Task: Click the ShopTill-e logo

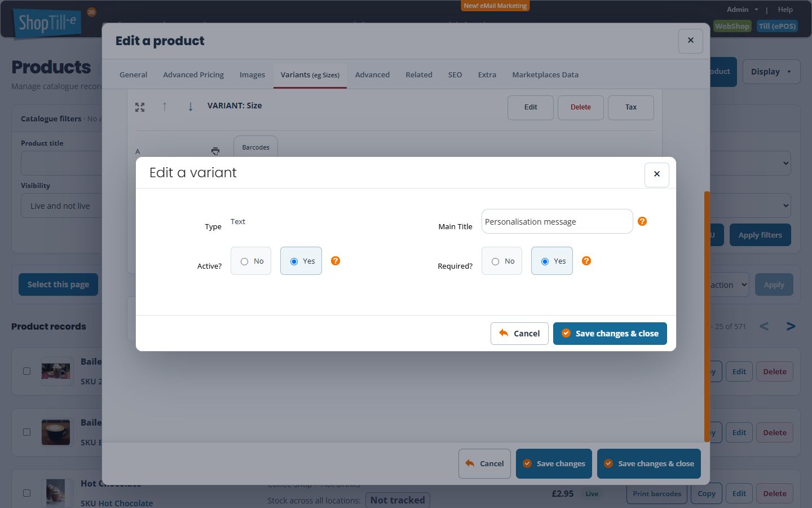Action: (47, 23)
